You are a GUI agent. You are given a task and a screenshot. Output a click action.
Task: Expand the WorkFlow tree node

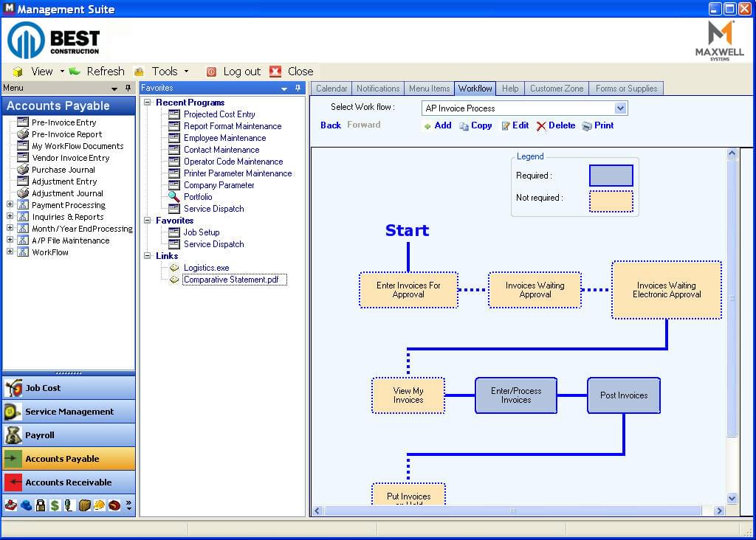coord(10,252)
